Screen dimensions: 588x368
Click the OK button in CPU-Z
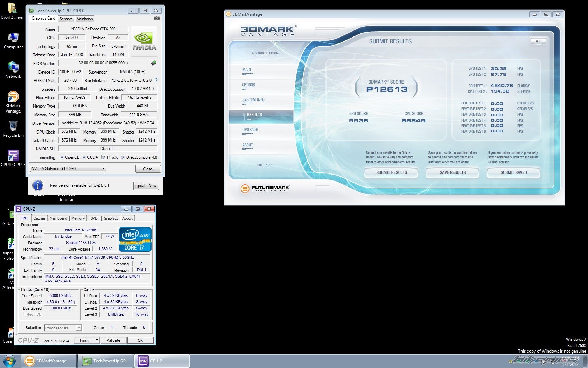(140, 340)
